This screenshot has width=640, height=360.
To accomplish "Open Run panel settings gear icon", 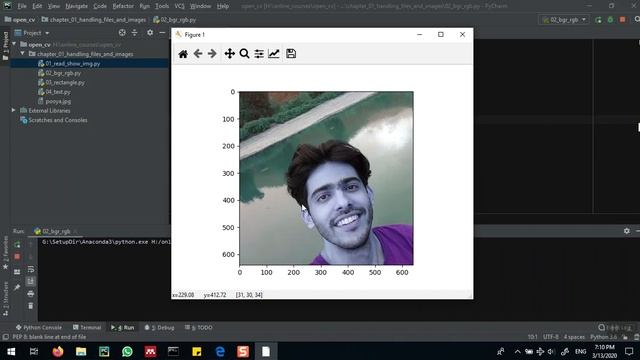I will pos(627,231).
